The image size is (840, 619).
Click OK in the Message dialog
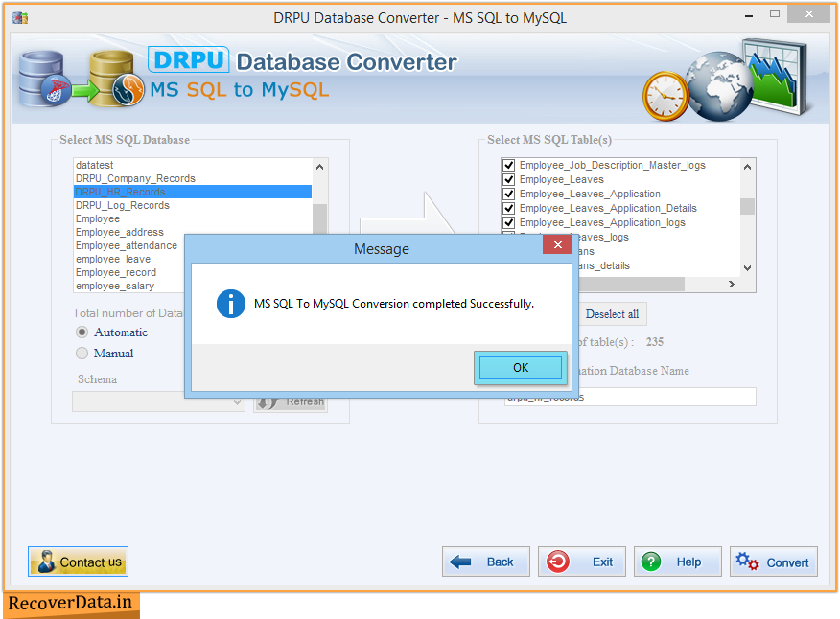click(x=520, y=367)
